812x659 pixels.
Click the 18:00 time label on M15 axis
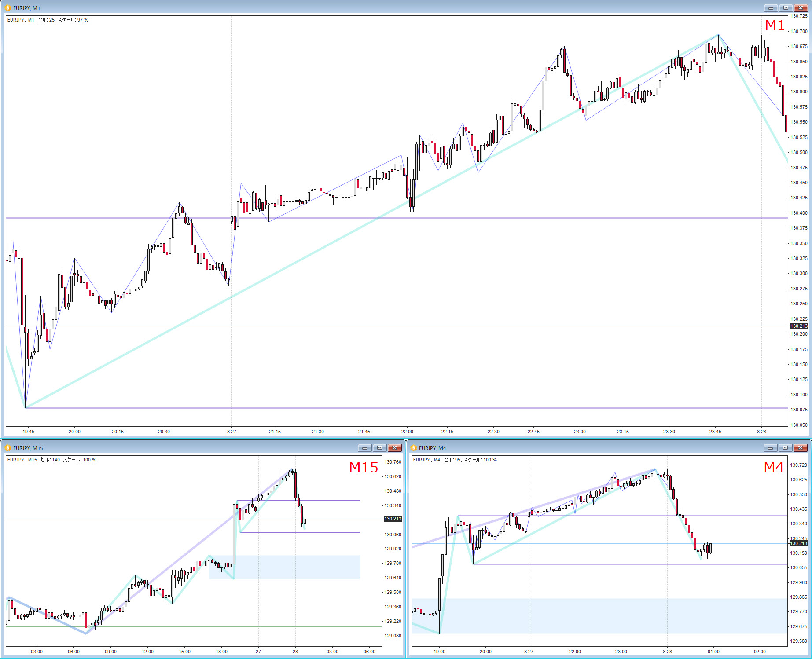click(x=221, y=652)
